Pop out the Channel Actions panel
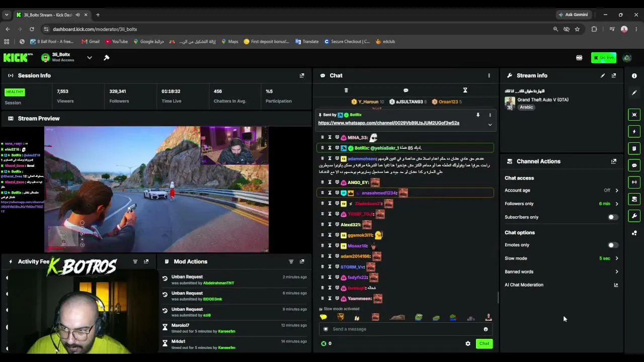The image size is (644, 362). pyautogui.click(x=614, y=161)
